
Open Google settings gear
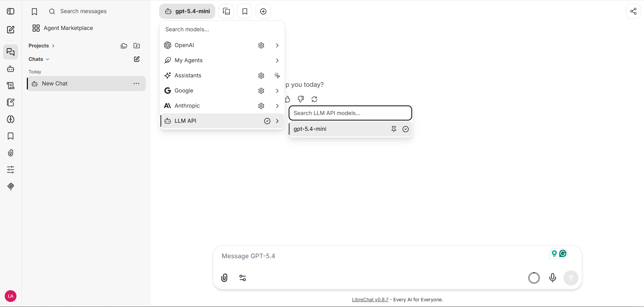[261, 91]
